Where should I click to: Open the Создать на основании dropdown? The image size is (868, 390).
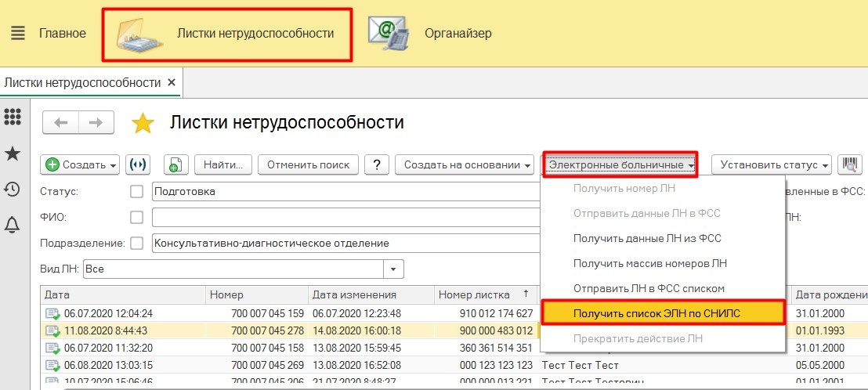465,164
